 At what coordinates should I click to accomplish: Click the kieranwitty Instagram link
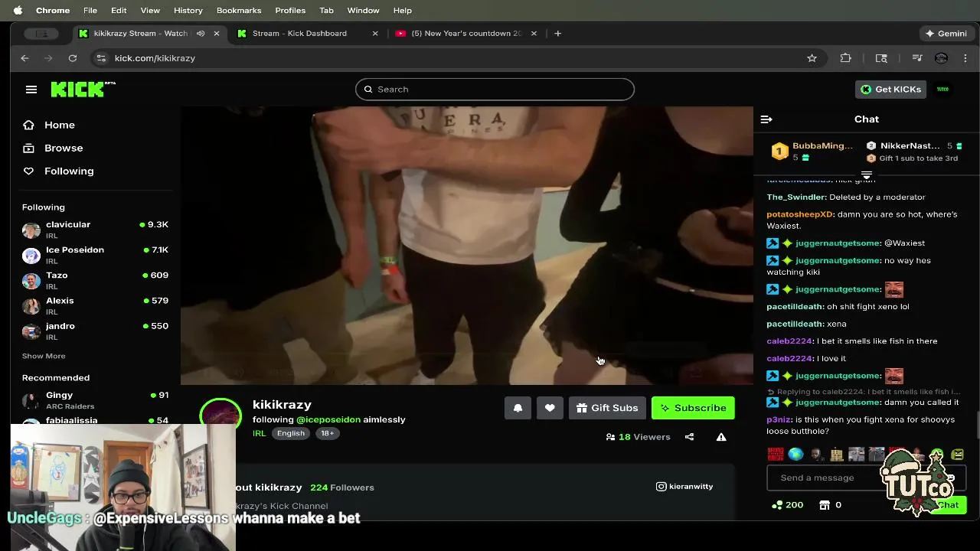(x=684, y=487)
